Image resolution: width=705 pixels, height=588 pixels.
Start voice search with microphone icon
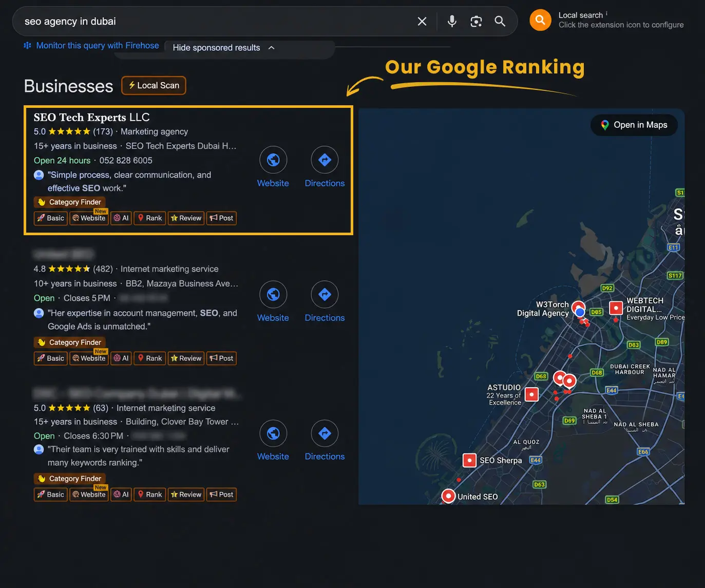pyautogui.click(x=452, y=21)
